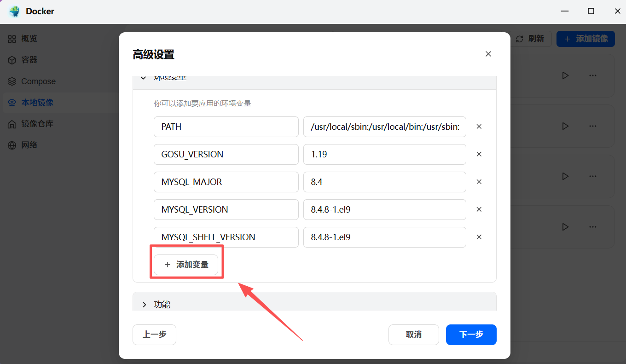Edit the value field of MYSQL_VERSION
The width and height of the screenshot is (626, 364).
coord(385,209)
